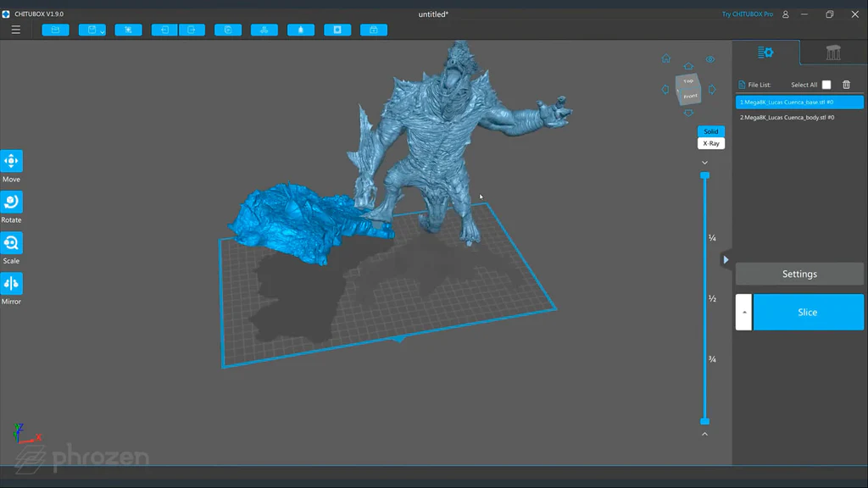Switch viewport to X-Ray mode
The height and width of the screenshot is (488, 868).
(710, 143)
